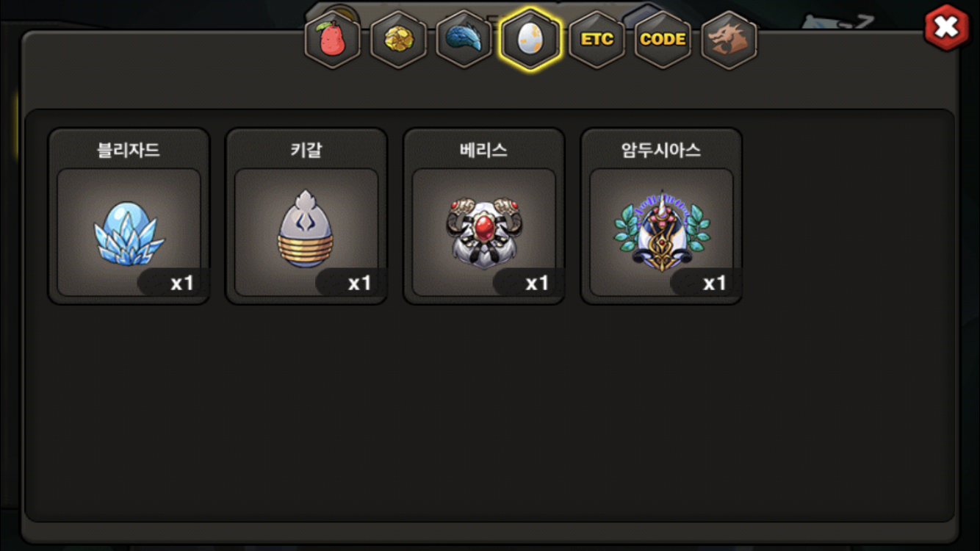
Task: Open the ETC hexagon tab
Action: click(597, 39)
